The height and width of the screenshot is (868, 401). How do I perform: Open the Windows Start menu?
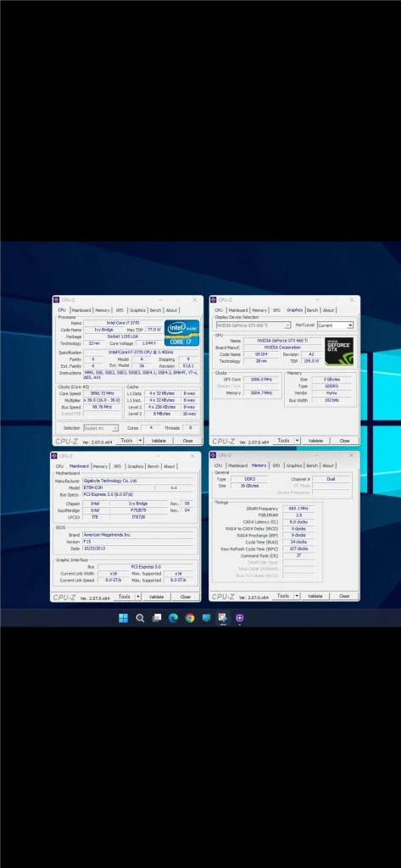(x=123, y=618)
